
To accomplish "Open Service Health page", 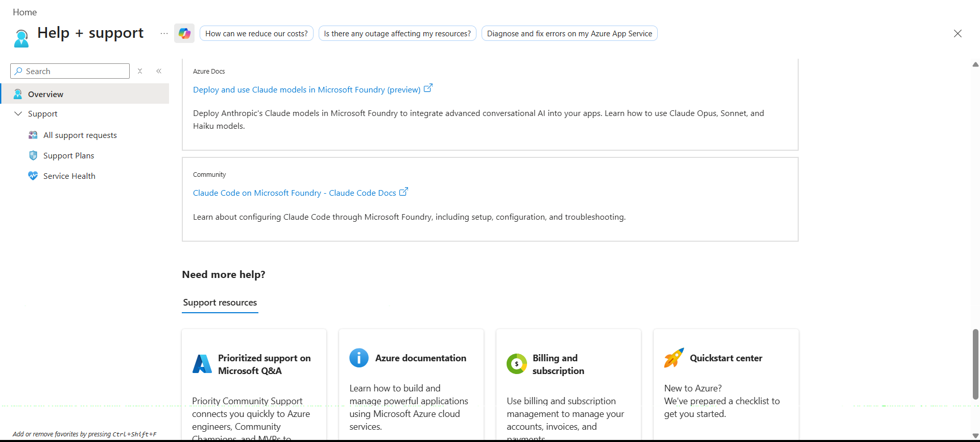I will point(69,176).
